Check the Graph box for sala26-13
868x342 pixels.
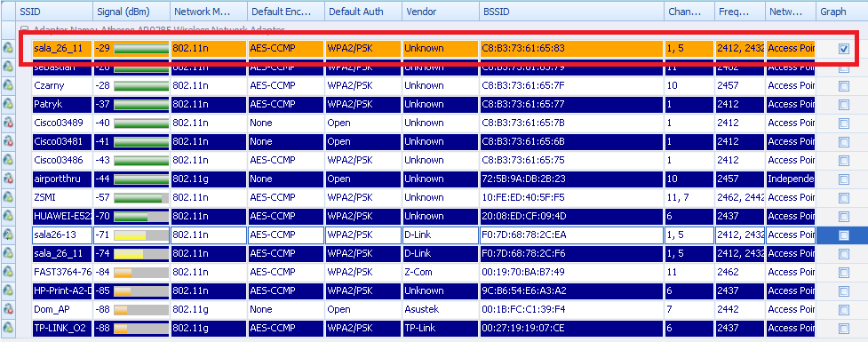844,235
